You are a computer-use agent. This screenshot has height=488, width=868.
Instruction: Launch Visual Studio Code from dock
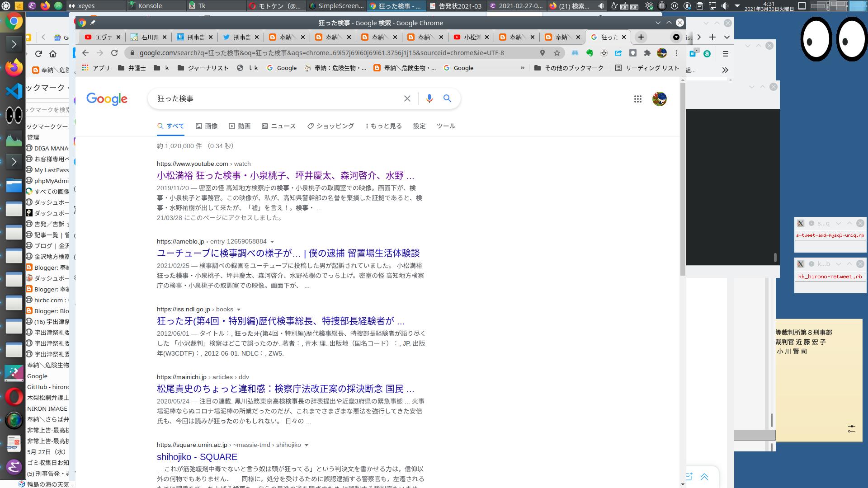tap(14, 91)
